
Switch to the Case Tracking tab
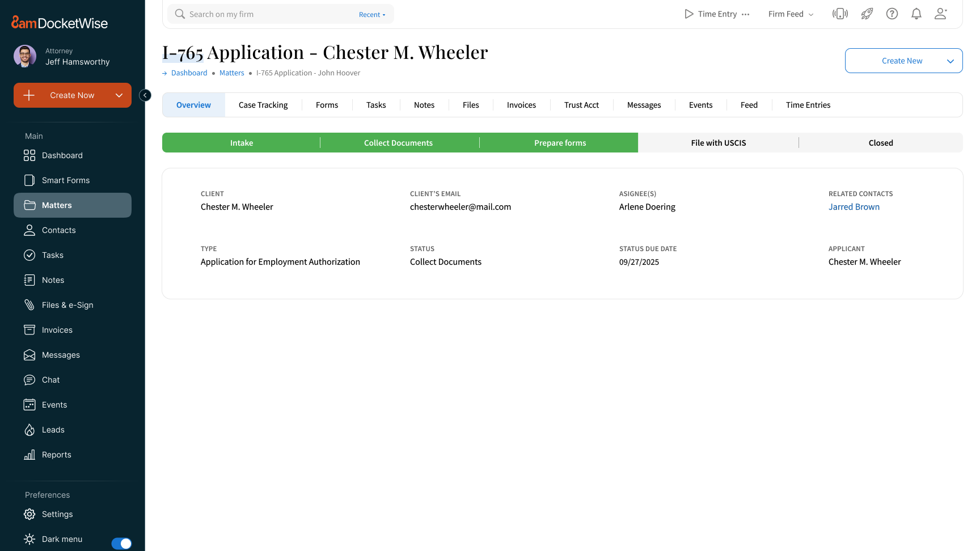point(263,105)
